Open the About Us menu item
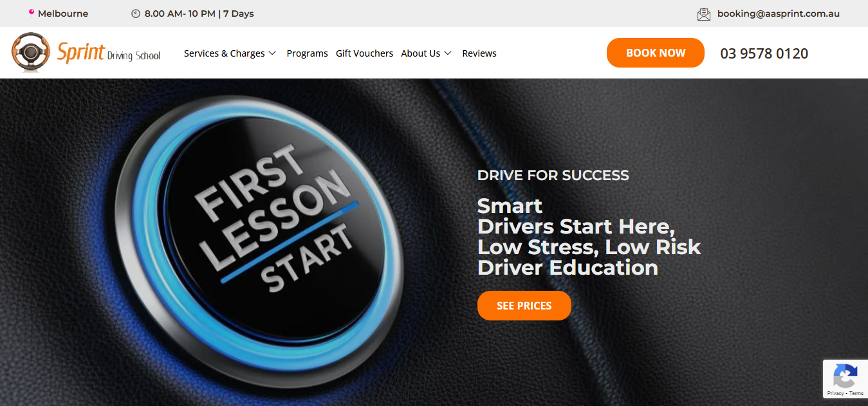 click(x=421, y=53)
